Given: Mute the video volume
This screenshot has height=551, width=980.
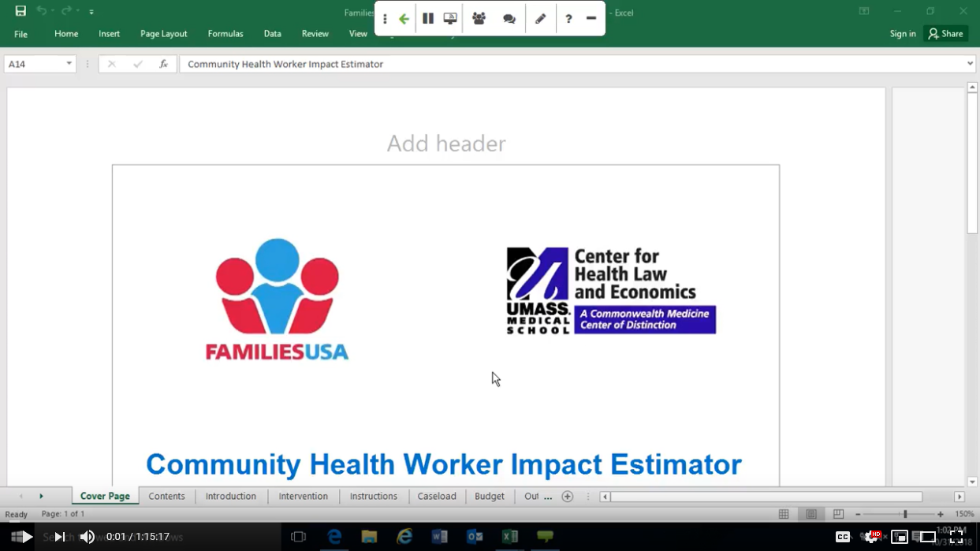Looking at the screenshot, I should [x=88, y=537].
